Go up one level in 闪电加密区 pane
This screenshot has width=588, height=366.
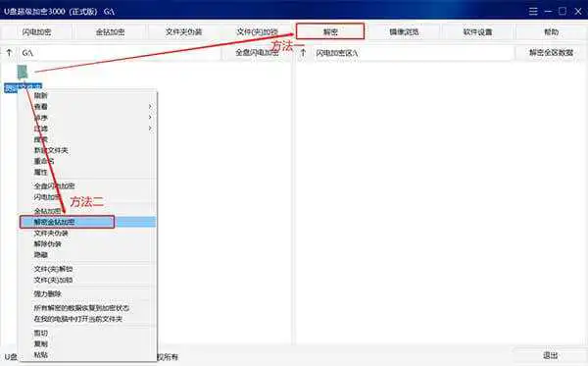coord(303,53)
